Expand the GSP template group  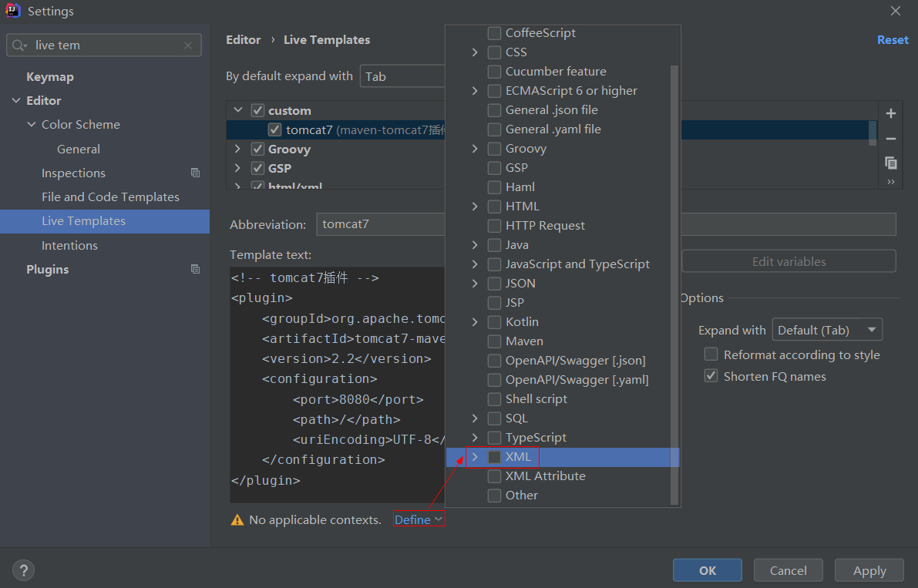[x=237, y=168]
